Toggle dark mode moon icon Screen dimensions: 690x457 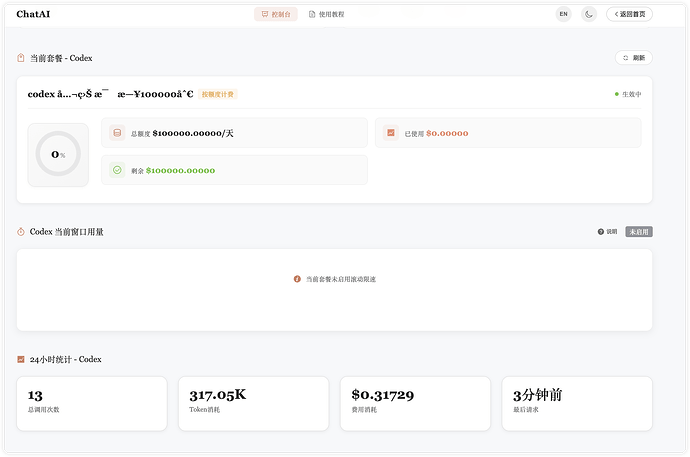click(589, 14)
